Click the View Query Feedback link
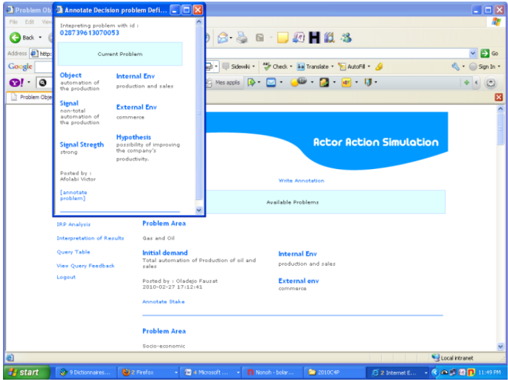Screen dimensions: 508x380 [x=85, y=266]
